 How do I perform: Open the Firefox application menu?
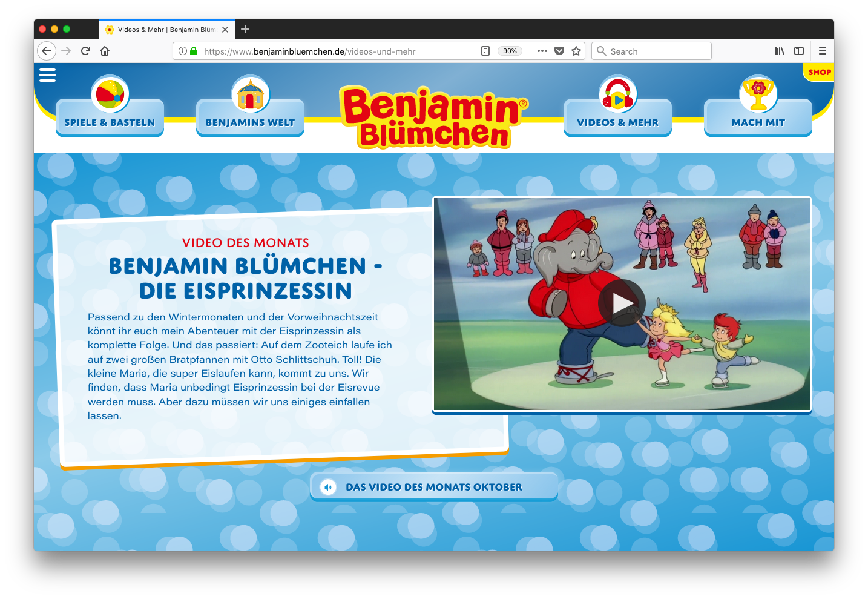click(822, 51)
